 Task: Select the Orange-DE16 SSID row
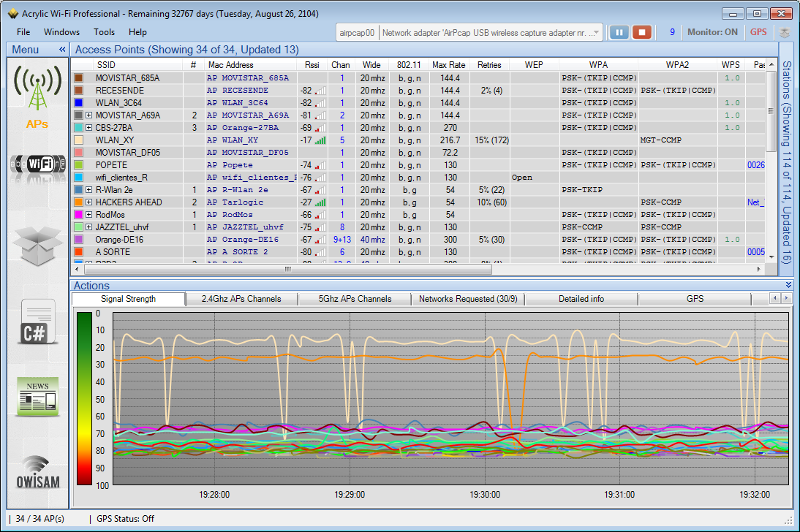pos(119,240)
